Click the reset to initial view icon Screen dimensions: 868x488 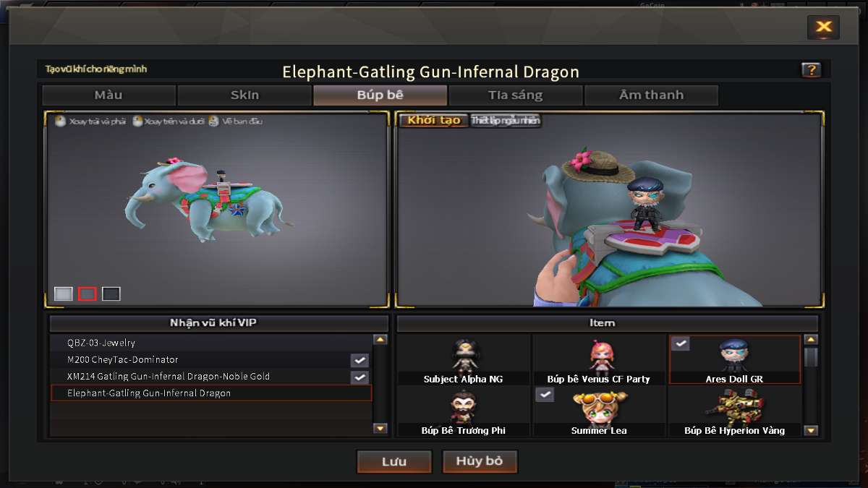point(213,121)
